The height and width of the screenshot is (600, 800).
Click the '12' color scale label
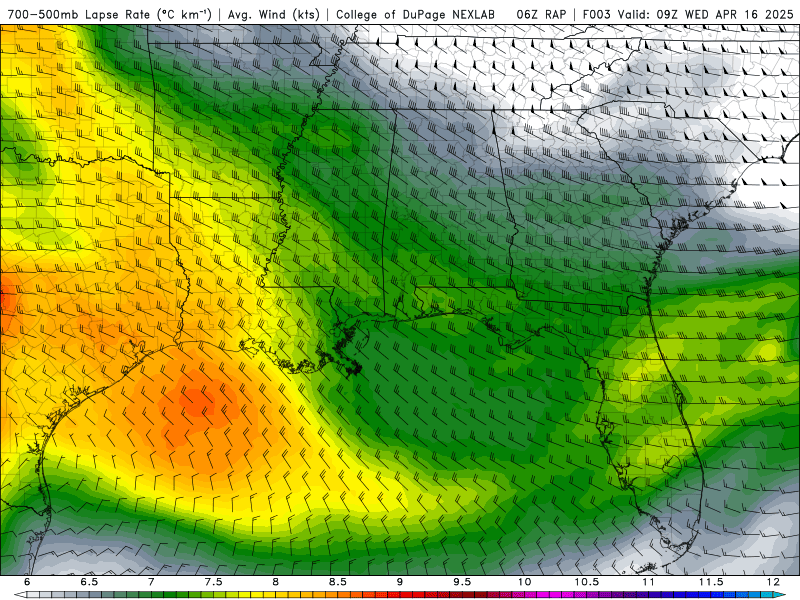click(773, 582)
